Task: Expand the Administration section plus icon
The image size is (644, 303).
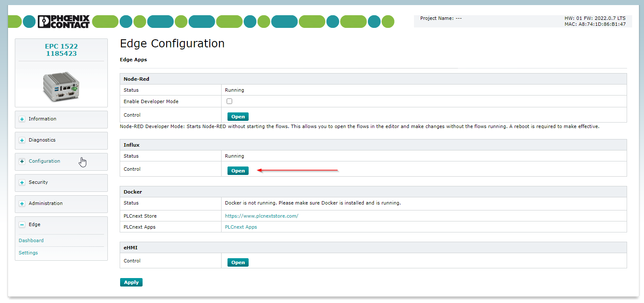Action: click(22, 204)
